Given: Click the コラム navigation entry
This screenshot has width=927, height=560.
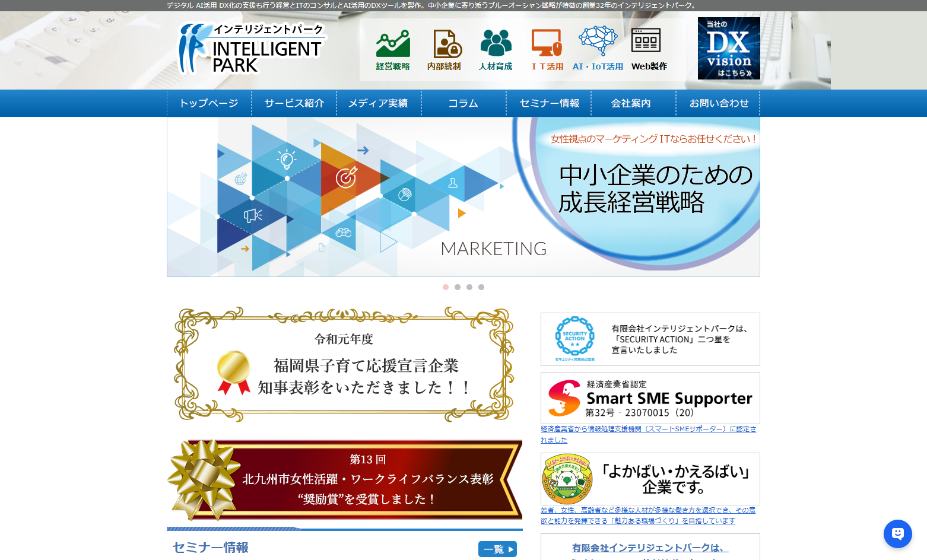Looking at the screenshot, I should [x=463, y=103].
